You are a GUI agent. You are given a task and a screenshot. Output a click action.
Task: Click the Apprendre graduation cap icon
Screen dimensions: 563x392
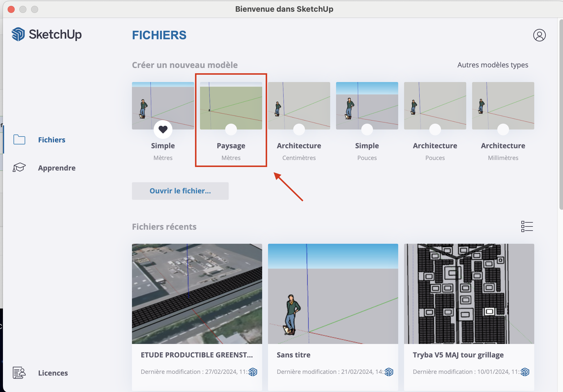pos(19,168)
